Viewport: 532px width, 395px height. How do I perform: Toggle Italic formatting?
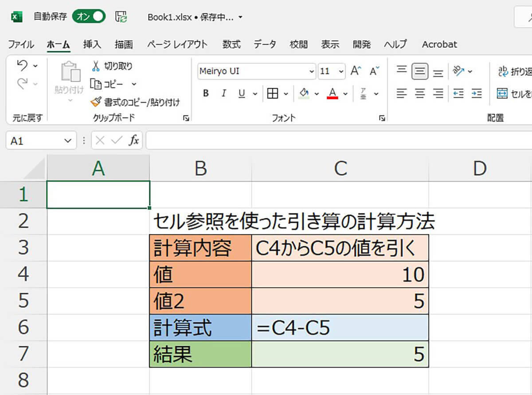(x=224, y=93)
